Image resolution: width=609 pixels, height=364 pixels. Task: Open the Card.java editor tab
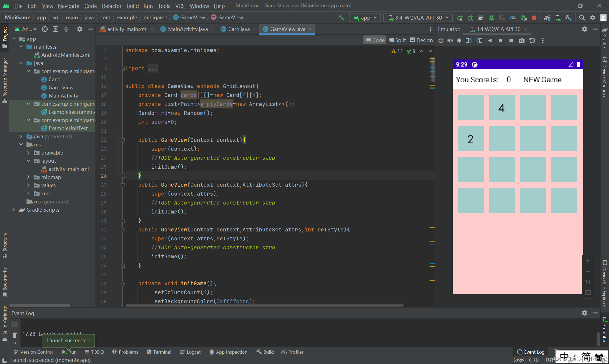[x=238, y=29]
